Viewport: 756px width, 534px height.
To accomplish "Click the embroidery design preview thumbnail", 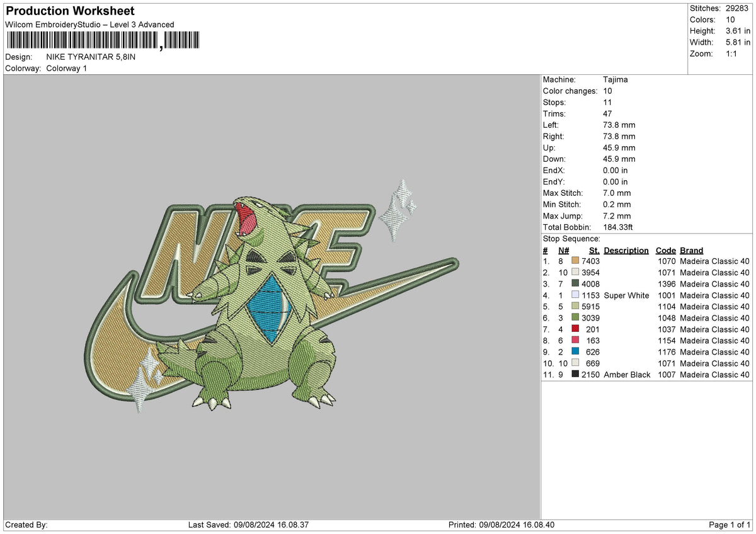I will coord(272,296).
